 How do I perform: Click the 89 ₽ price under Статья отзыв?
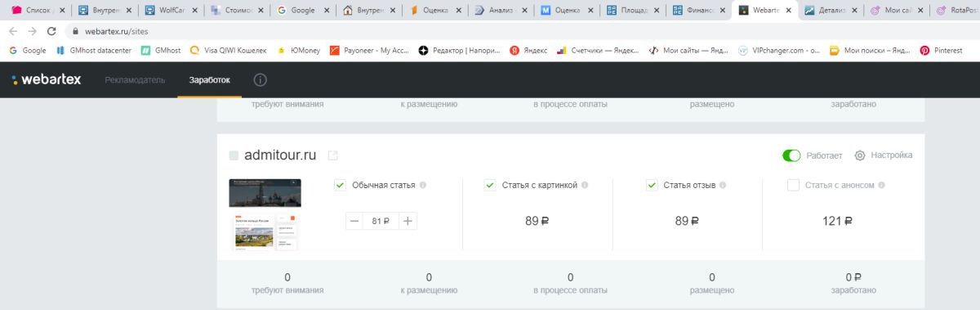[687, 221]
